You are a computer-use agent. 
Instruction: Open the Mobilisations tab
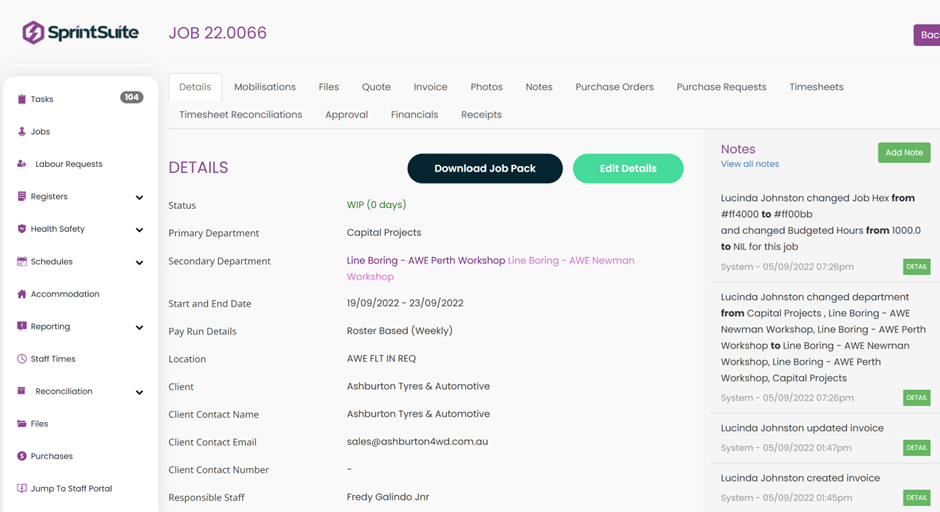tap(265, 87)
